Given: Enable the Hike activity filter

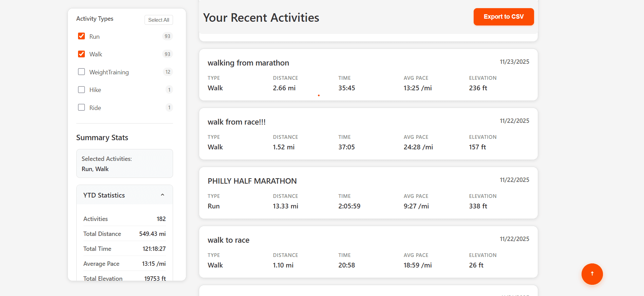Looking at the screenshot, I should click(x=81, y=90).
